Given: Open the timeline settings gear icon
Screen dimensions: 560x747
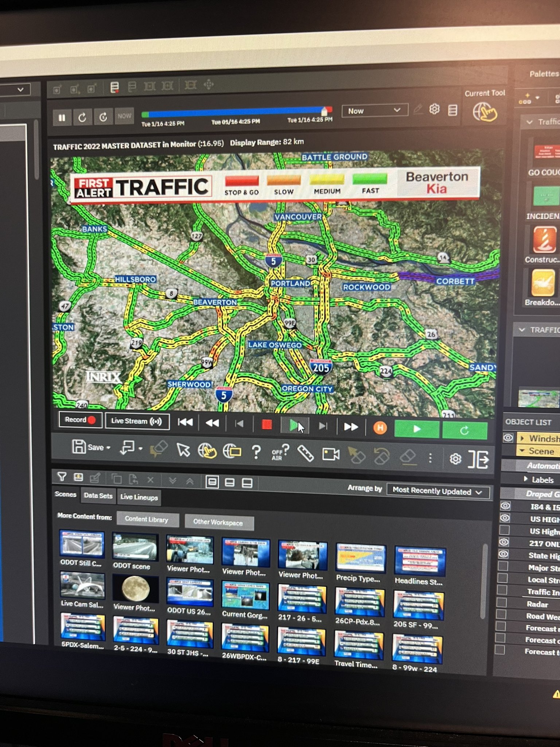Looking at the screenshot, I should pos(434,109).
